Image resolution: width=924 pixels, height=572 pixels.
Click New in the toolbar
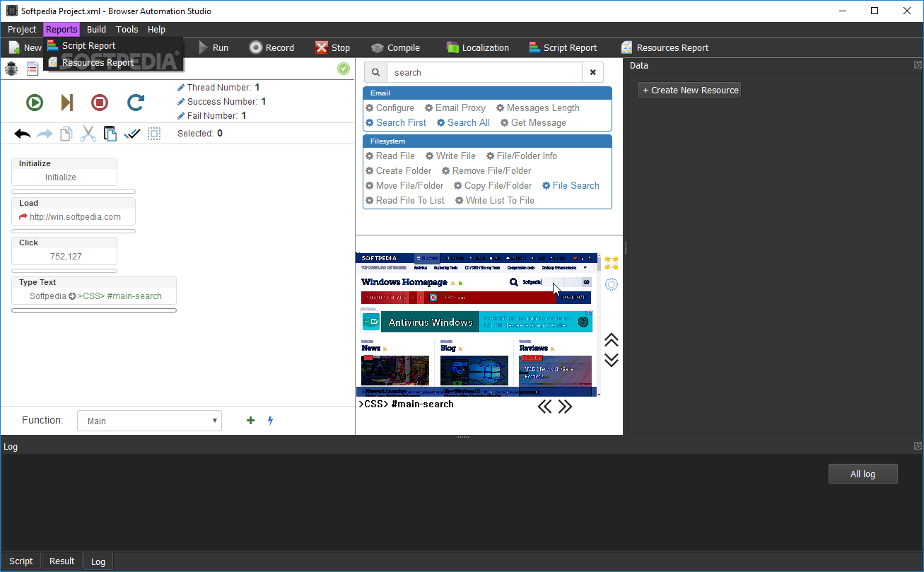tap(25, 47)
